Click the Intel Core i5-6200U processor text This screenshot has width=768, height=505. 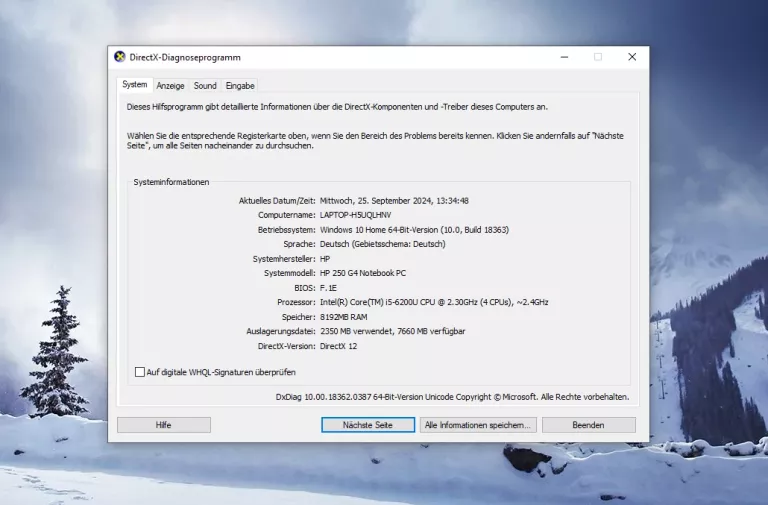433,302
